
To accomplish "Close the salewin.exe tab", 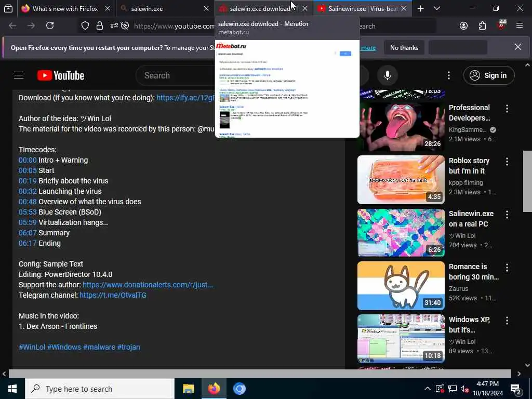I will 206,8.
